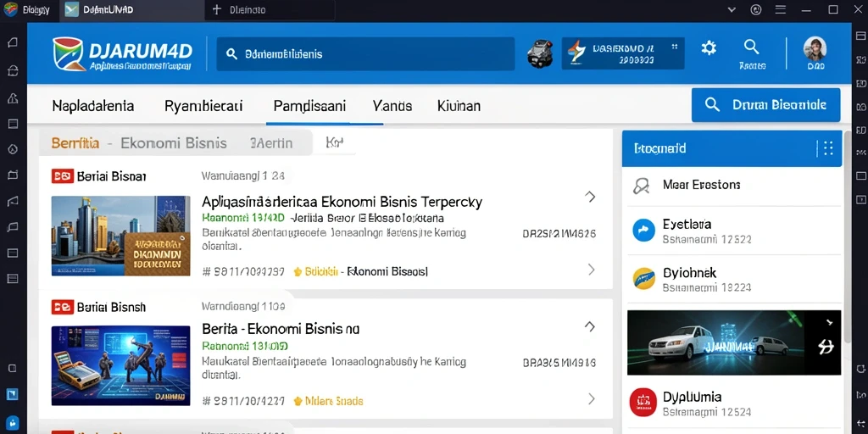Expand the "Berita - Ekonomi Bisnis nu" chevron

coord(591,326)
